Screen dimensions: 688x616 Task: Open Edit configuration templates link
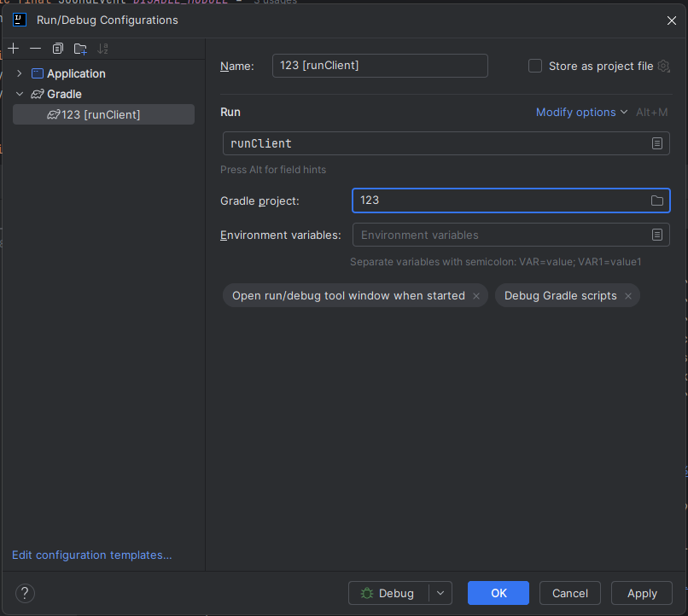pyautogui.click(x=91, y=555)
